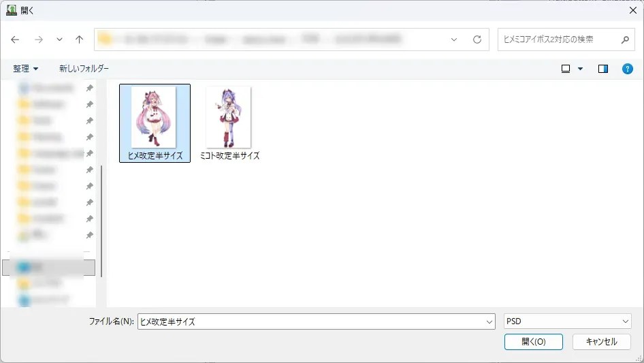644x363 pixels.
Task: Click the blurred address bar path
Action: (263, 40)
